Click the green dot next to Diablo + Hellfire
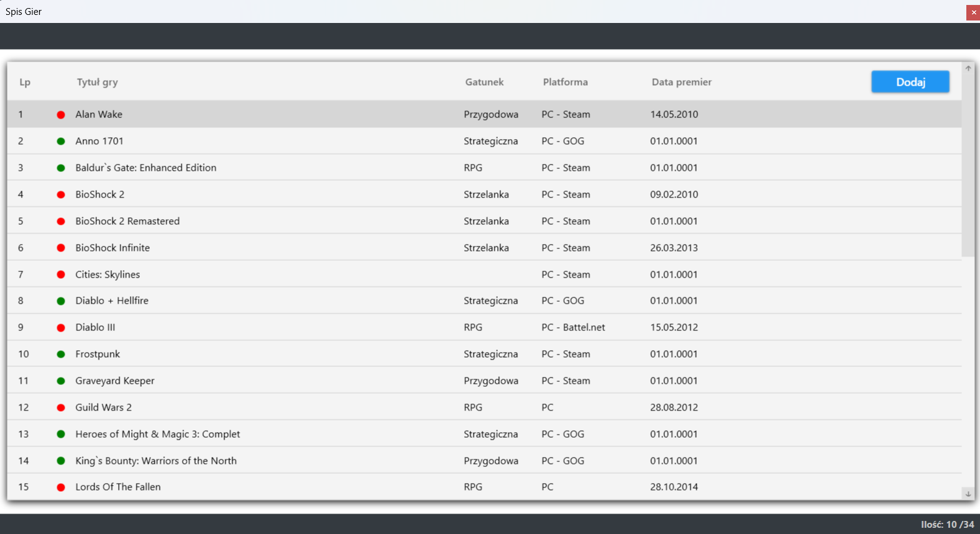The height and width of the screenshot is (534, 980). [x=61, y=301]
